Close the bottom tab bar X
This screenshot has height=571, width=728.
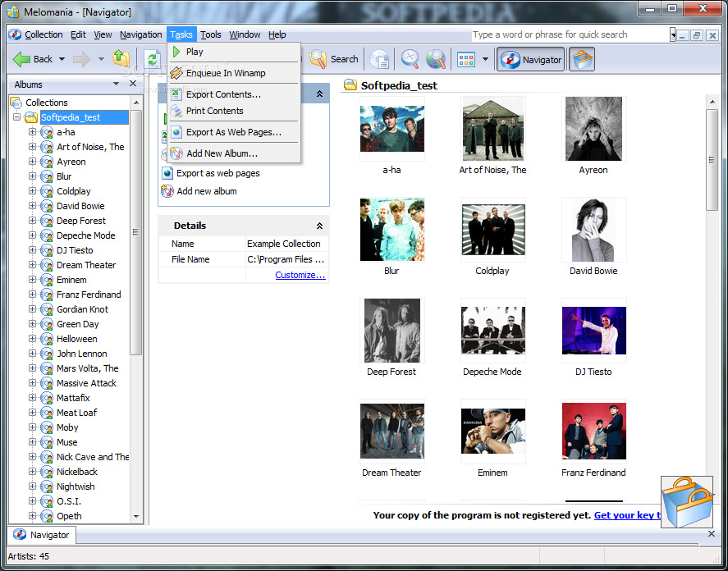tap(712, 534)
